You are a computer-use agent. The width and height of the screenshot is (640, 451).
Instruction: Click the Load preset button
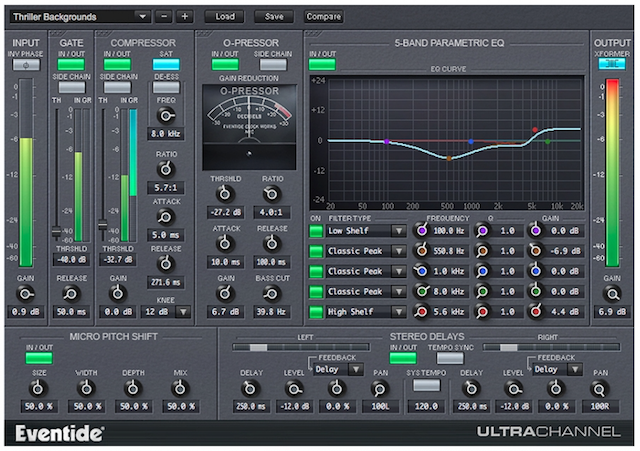[x=225, y=17]
